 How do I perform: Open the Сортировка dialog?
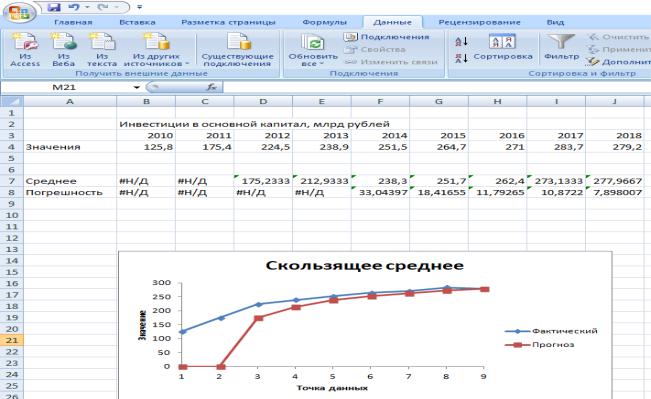pyautogui.click(x=502, y=48)
